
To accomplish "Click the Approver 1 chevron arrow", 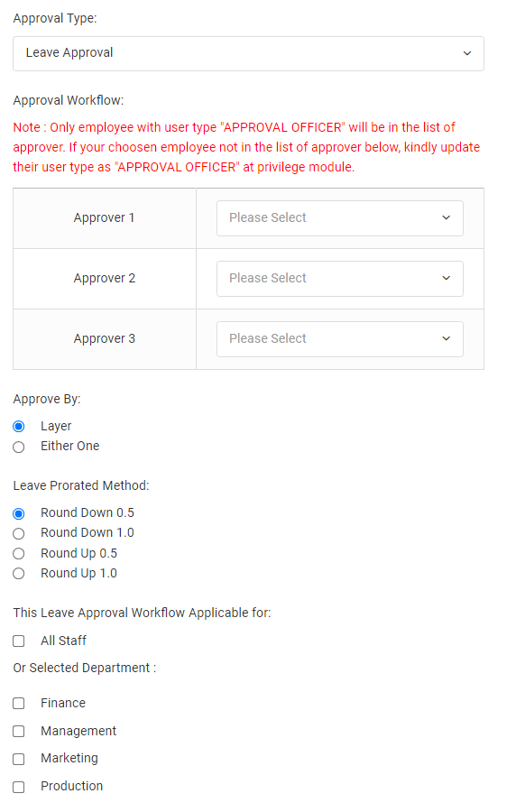I will [x=447, y=218].
